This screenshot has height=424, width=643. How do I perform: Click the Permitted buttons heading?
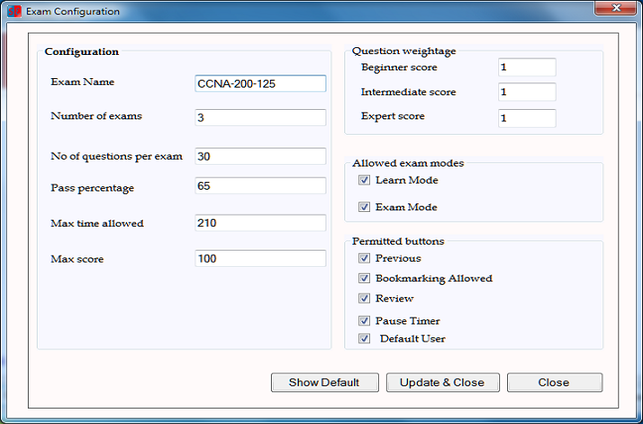(398, 241)
